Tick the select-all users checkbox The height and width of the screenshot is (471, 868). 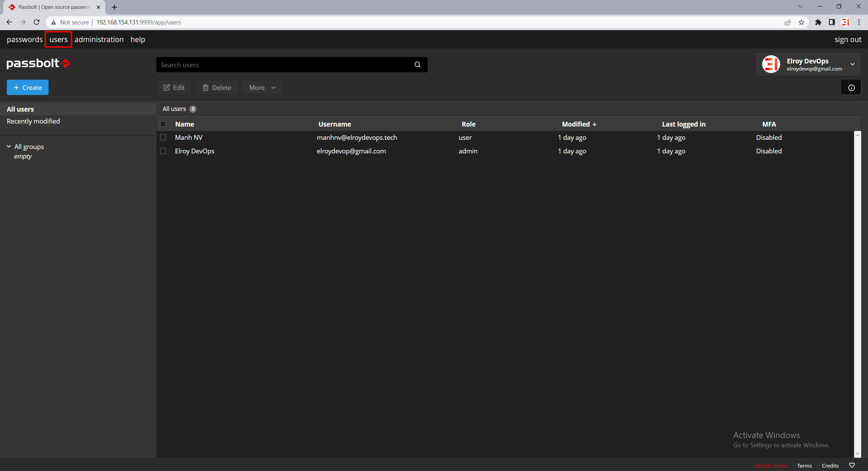163,124
